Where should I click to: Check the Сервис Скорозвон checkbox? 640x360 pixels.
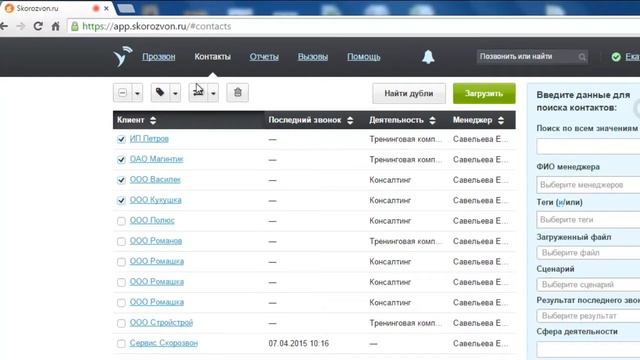tap(121, 343)
